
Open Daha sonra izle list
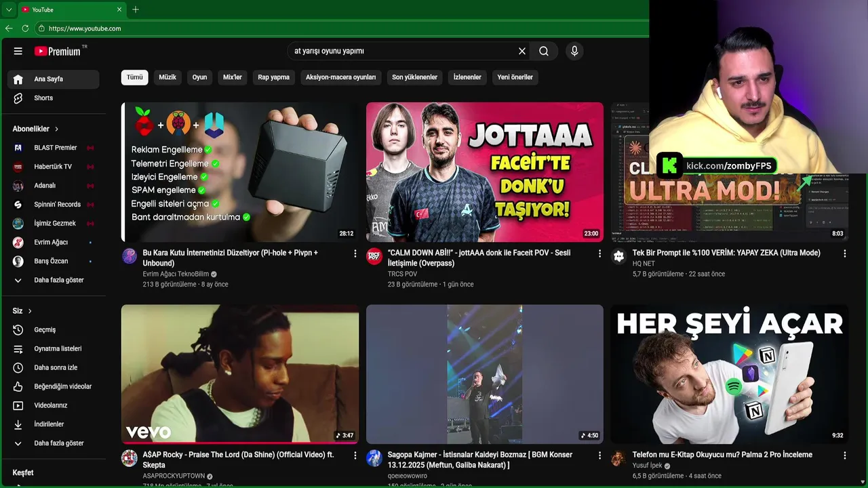[x=53, y=368]
